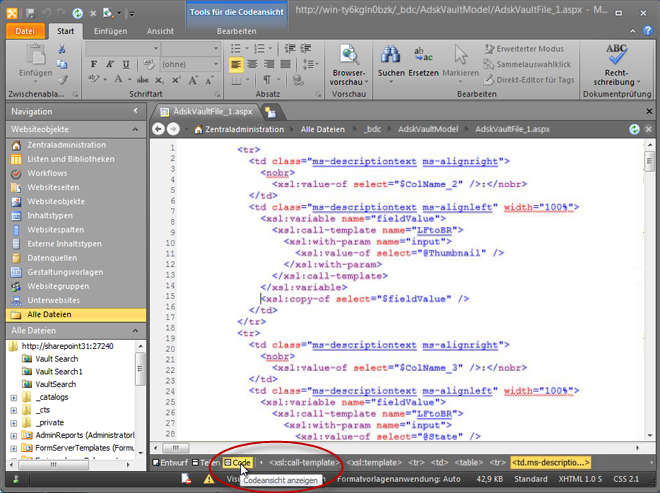This screenshot has height=493, width=660.
Task: Open the (ohne) style dropdown
Action: click(190, 64)
